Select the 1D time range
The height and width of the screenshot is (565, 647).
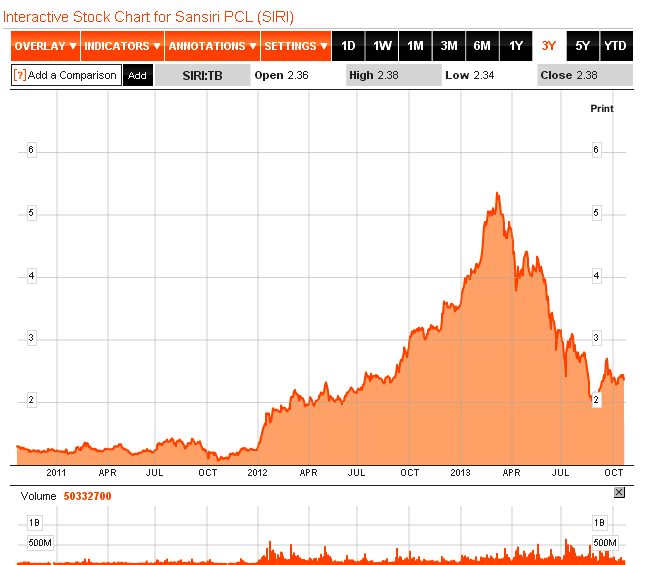point(348,46)
